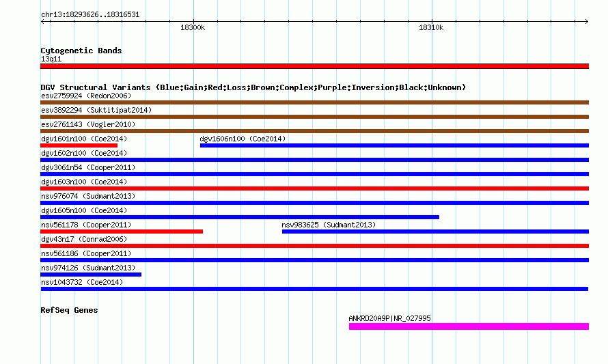Click the magenta ANKRD20A9P gene bar

pos(469,326)
